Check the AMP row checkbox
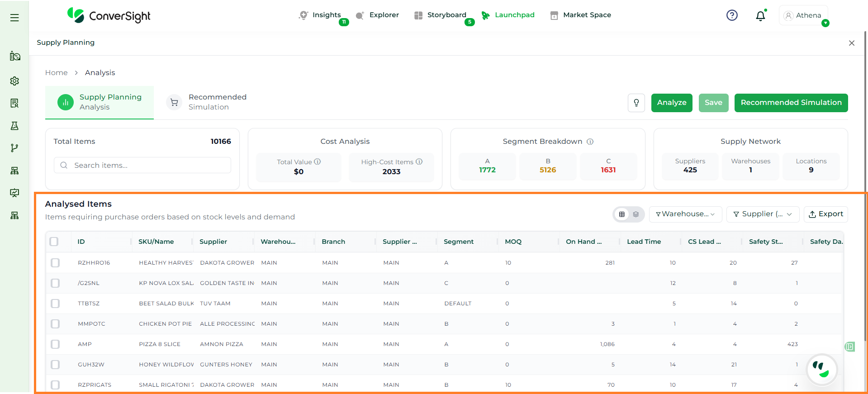This screenshot has width=868, height=394. click(55, 344)
